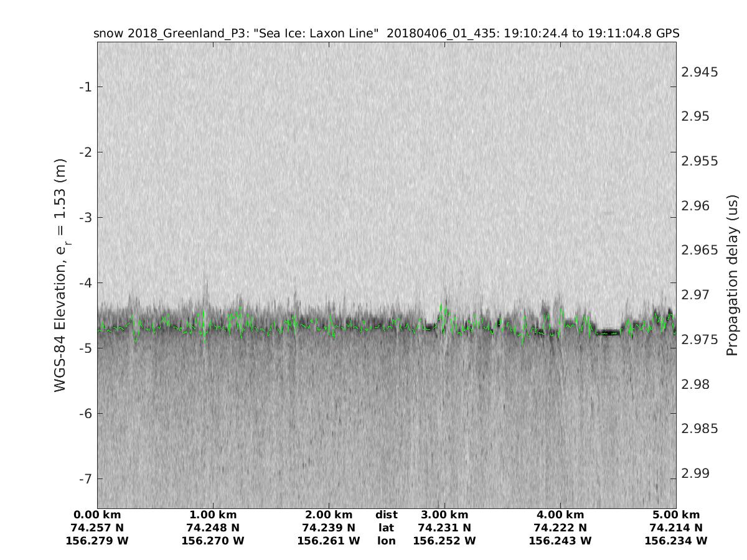
Task: Click the flat dark echo segment past 4 km
Action: tap(608, 332)
